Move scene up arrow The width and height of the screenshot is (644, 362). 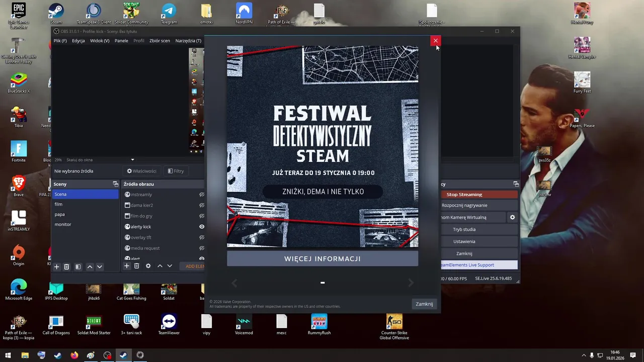[x=90, y=267]
